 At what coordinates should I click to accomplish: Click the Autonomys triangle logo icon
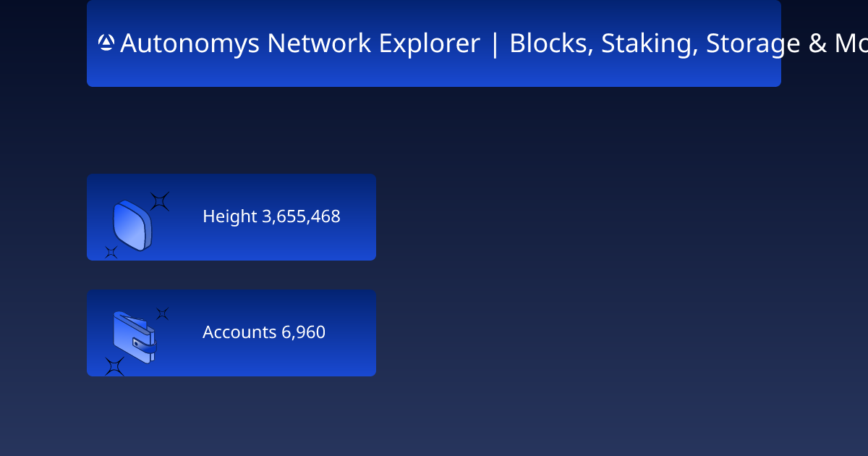[106, 43]
